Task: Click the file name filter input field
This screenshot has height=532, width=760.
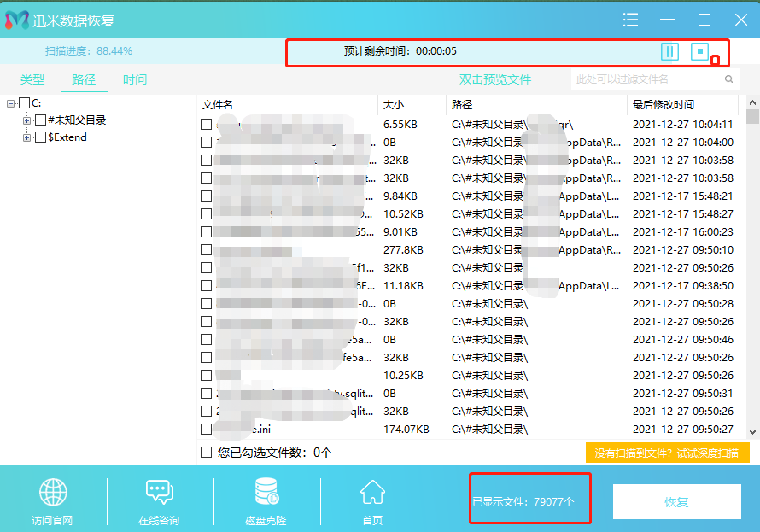Action: click(645, 79)
